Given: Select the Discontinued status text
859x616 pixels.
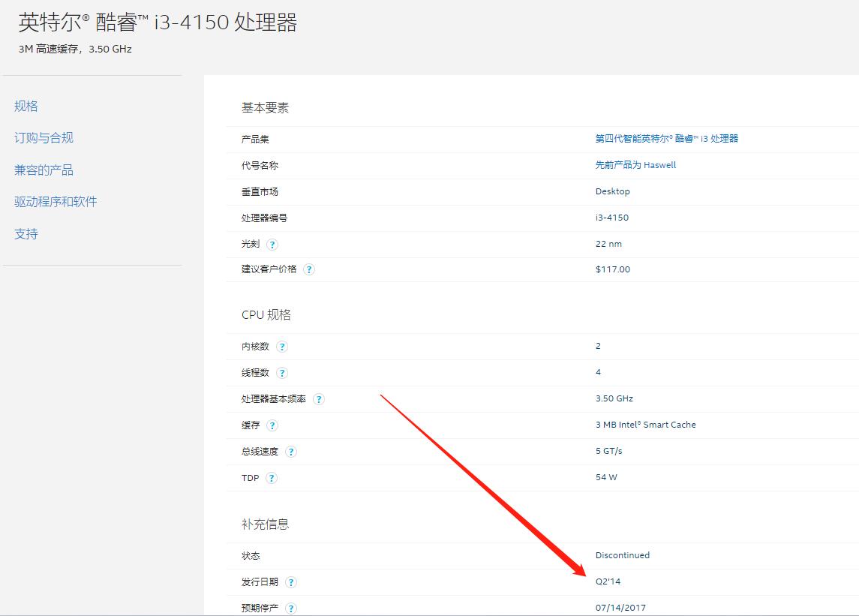Looking at the screenshot, I should pyautogui.click(x=622, y=555).
